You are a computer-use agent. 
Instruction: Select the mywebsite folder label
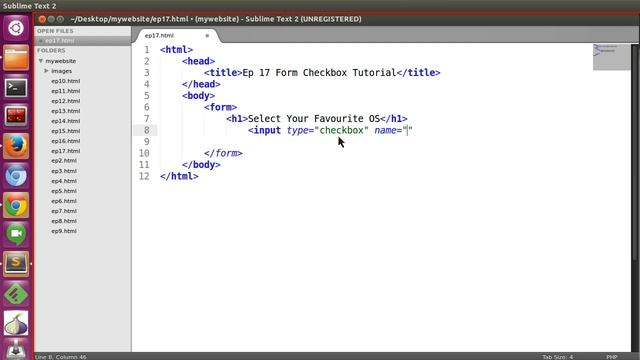[x=61, y=61]
